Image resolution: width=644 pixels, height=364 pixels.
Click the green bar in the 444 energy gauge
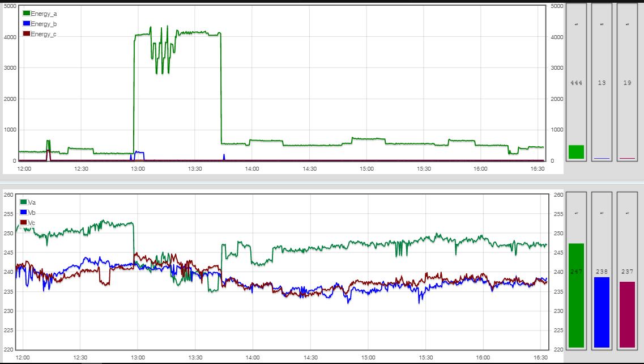[576, 152]
